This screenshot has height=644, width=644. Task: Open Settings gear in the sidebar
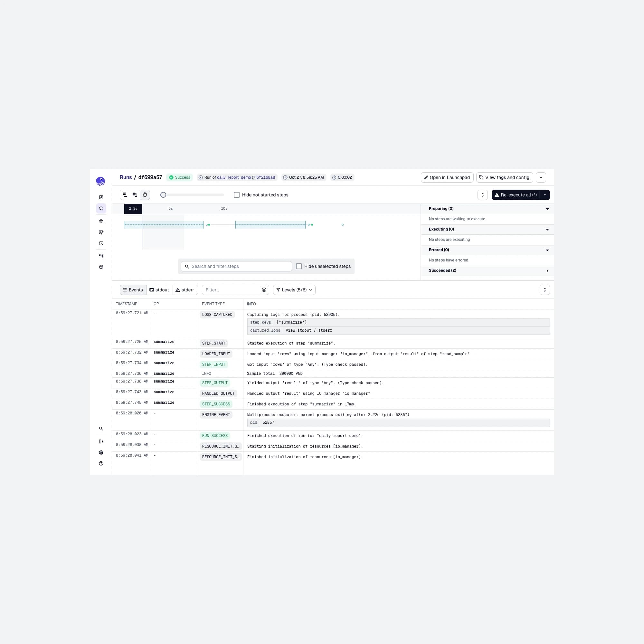[101, 452]
